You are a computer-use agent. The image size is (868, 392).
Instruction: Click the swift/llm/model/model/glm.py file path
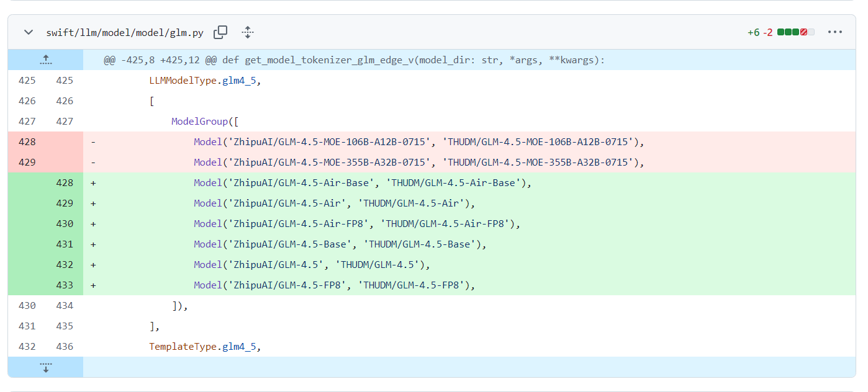[x=125, y=33]
